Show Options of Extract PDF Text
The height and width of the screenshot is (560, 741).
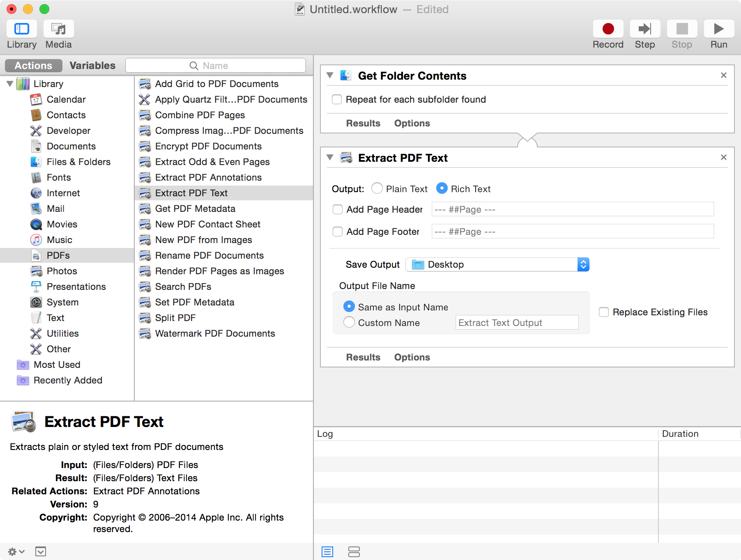pyautogui.click(x=412, y=357)
